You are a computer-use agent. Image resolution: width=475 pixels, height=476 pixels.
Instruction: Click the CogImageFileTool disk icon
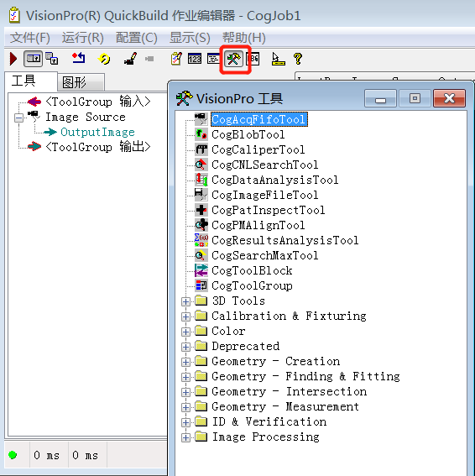pyautogui.click(x=201, y=195)
